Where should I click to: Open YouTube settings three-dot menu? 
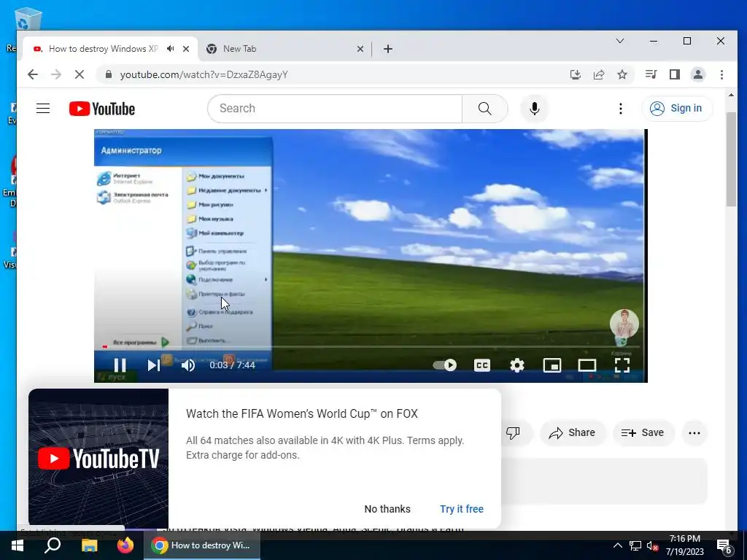tap(620, 109)
